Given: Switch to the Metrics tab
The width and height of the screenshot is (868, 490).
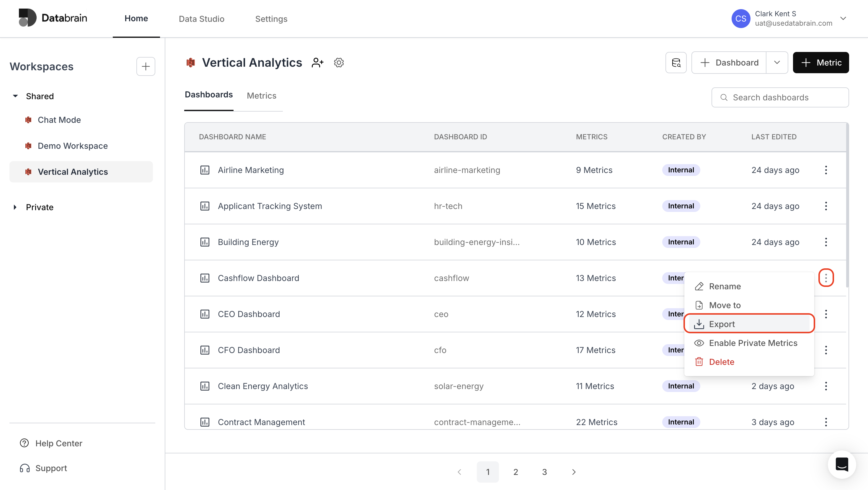Looking at the screenshot, I should pos(261,96).
